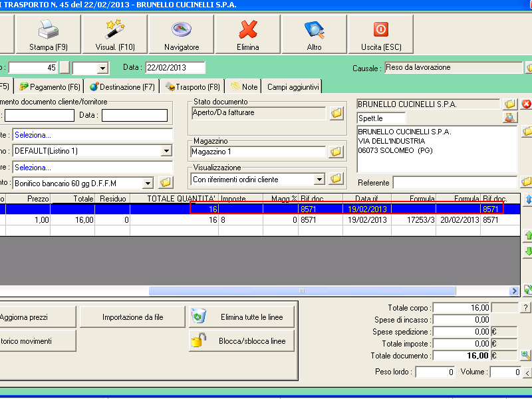Click the table scrollbar right arrow
The image size is (532, 399).
tap(514, 291)
